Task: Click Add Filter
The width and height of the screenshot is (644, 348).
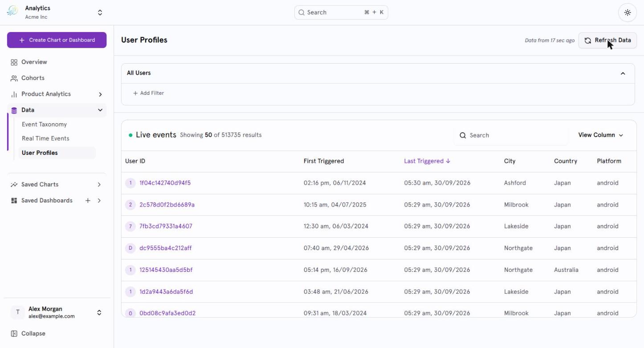Action: (148, 93)
